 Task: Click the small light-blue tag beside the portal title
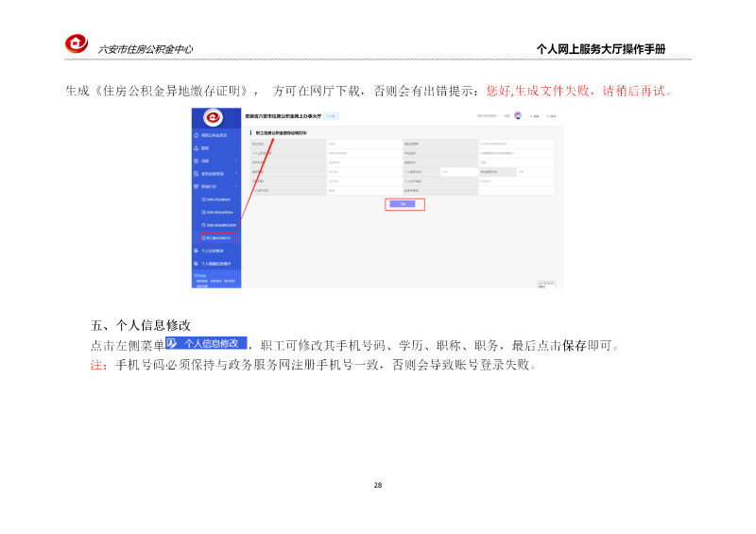pyautogui.click(x=331, y=116)
